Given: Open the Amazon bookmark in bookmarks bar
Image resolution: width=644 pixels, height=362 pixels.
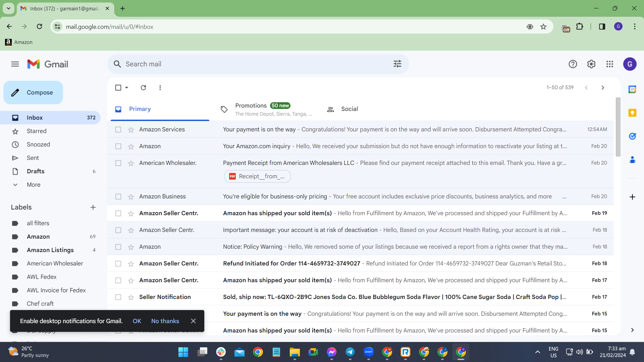Looking at the screenshot, I should click(x=19, y=42).
